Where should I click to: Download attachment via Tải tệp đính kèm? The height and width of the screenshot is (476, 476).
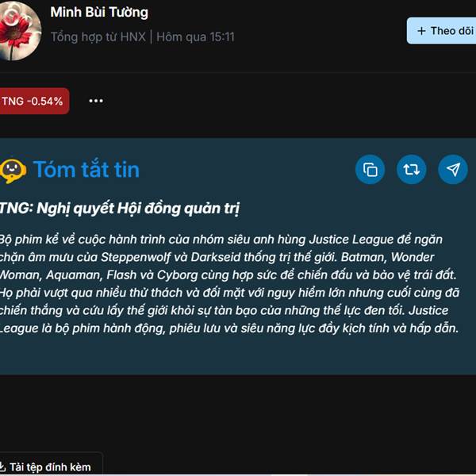pyautogui.click(x=50, y=467)
